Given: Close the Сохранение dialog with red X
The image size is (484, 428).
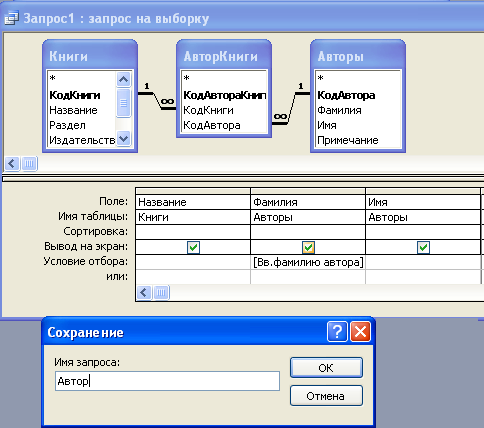Looking at the screenshot, I should click(360, 332).
